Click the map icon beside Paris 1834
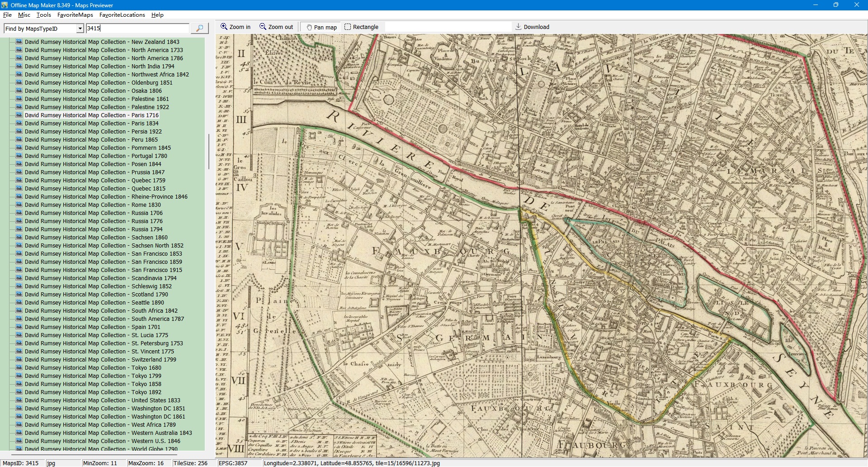The width and height of the screenshot is (868, 467). (x=19, y=123)
